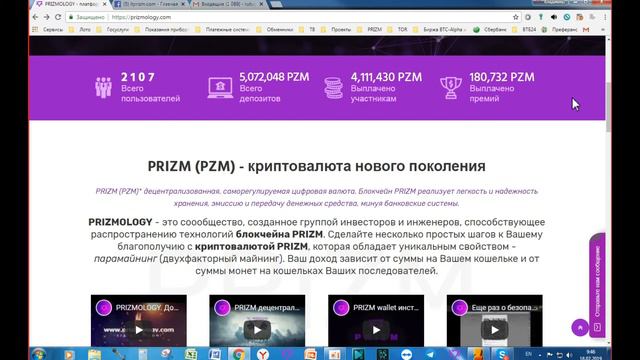Open the Биржа BTC-Alpha bookmark
The image size is (640, 360).
coord(439,29)
